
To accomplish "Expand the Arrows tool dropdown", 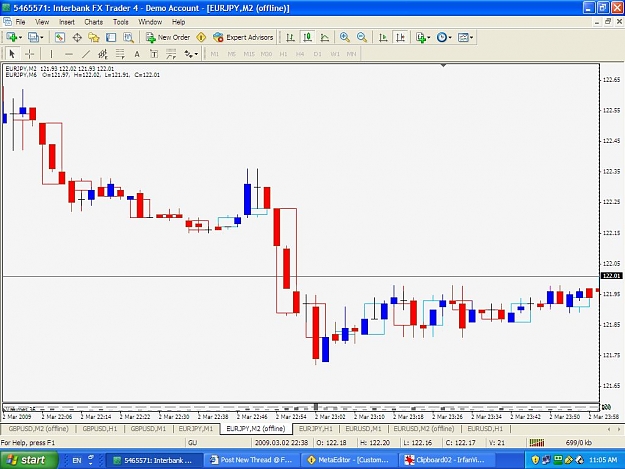I will pos(196,54).
